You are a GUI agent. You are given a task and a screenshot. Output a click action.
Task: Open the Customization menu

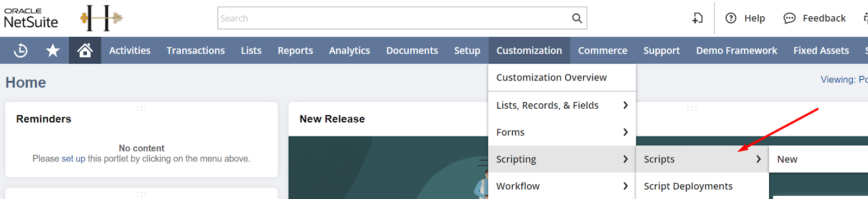(x=529, y=51)
